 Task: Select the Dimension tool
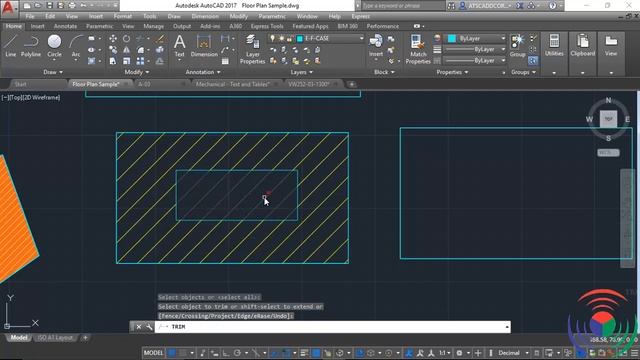[204, 46]
